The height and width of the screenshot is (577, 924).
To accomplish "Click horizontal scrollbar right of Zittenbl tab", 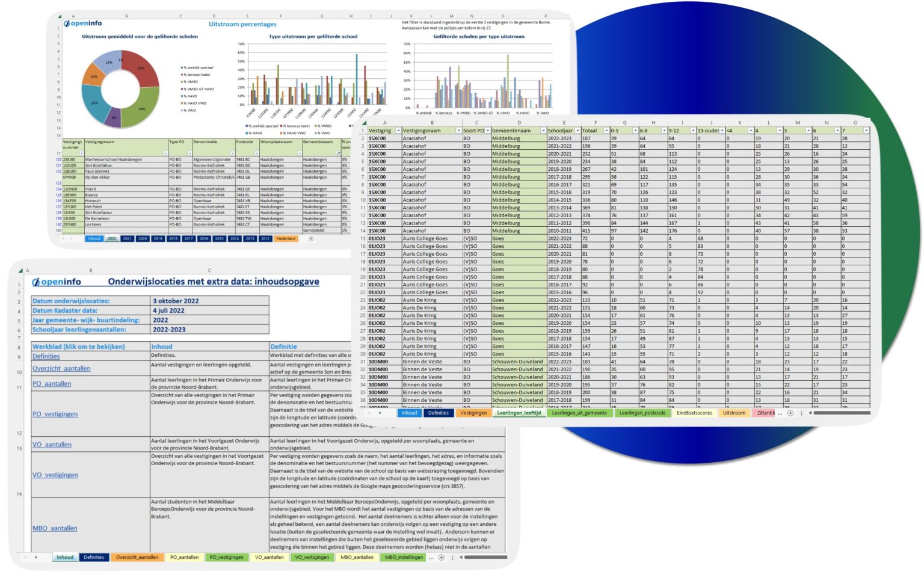I will 841,413.
